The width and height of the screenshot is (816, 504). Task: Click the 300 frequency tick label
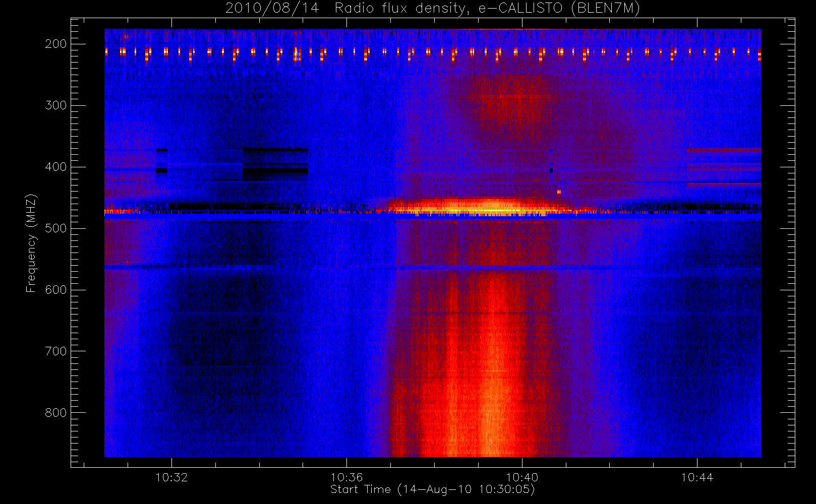[x=56, y=105]
